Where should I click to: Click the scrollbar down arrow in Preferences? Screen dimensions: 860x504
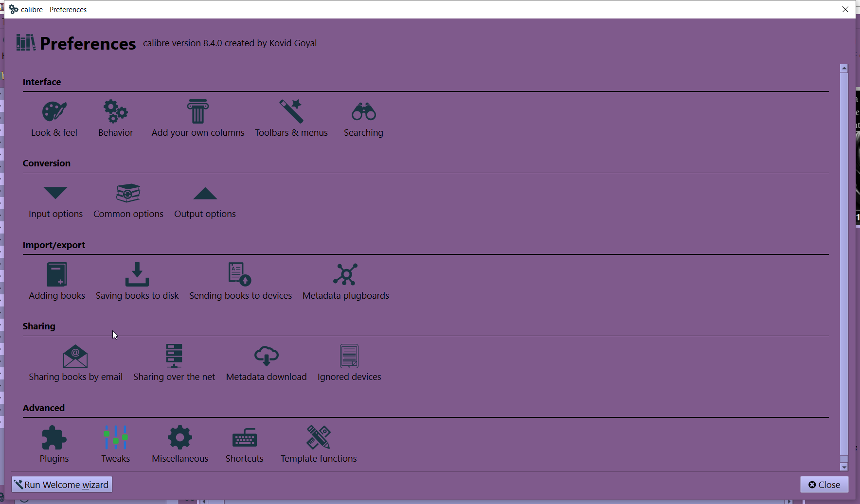(x=844, y=467)
